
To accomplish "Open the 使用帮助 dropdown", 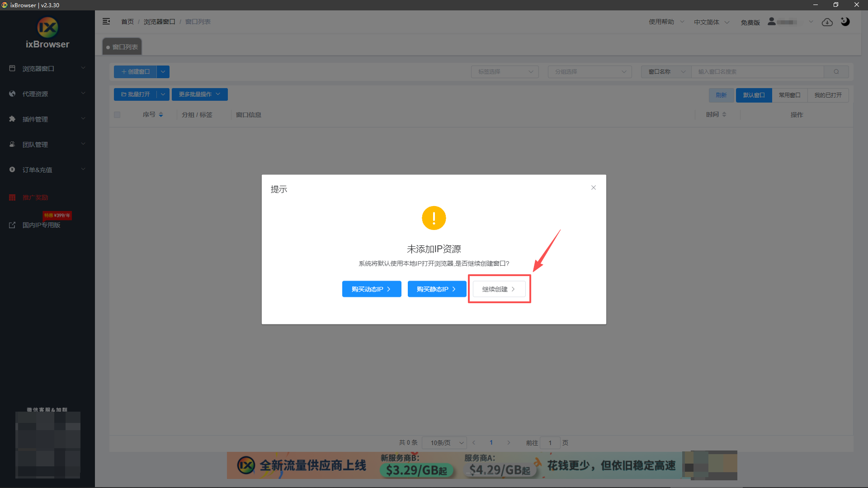I will pos(666,22).
